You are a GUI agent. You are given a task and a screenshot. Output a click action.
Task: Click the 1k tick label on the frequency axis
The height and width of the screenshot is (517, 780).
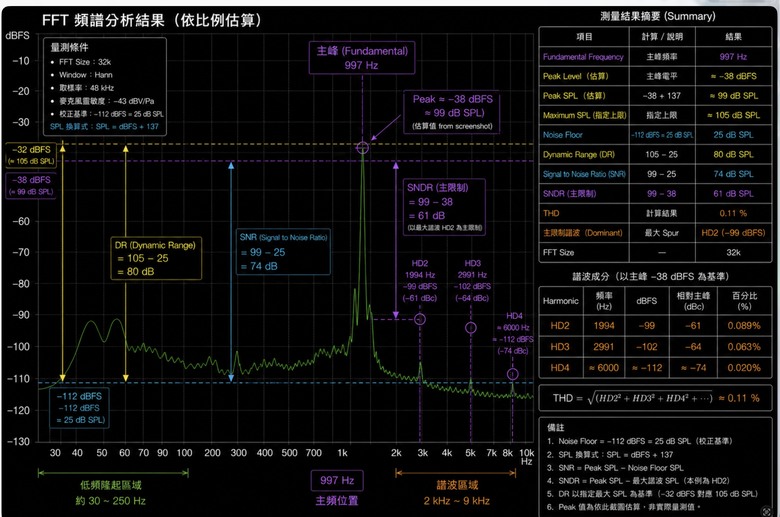[342, 453]
